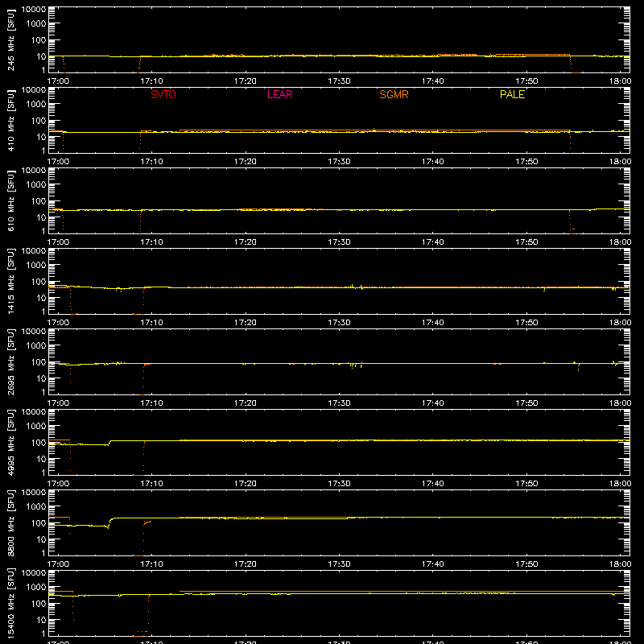
Task: Click the 100 tick on the 2695 MHz axis
Action: (39, 362)
